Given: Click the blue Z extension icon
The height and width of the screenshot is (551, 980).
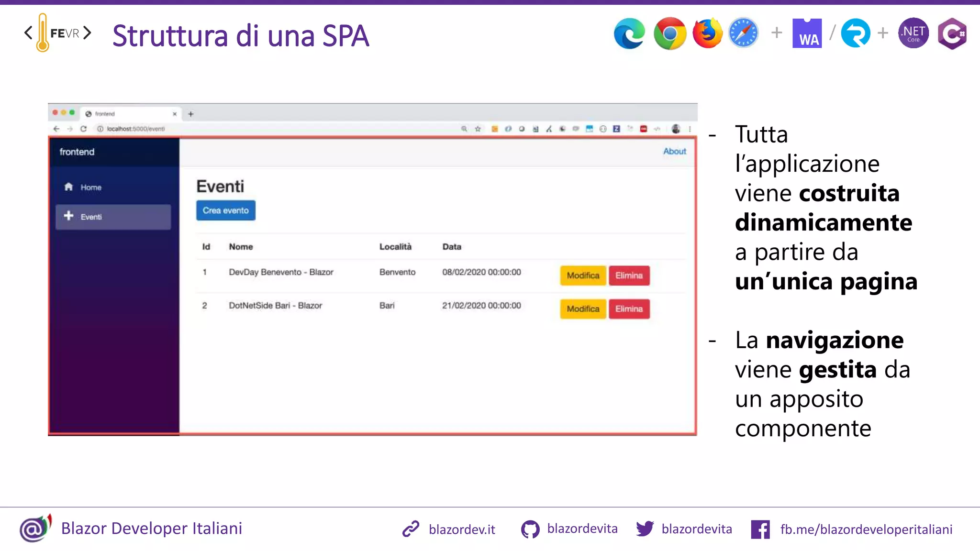Looking at the screenshot, I should click(x=616, y=129).
